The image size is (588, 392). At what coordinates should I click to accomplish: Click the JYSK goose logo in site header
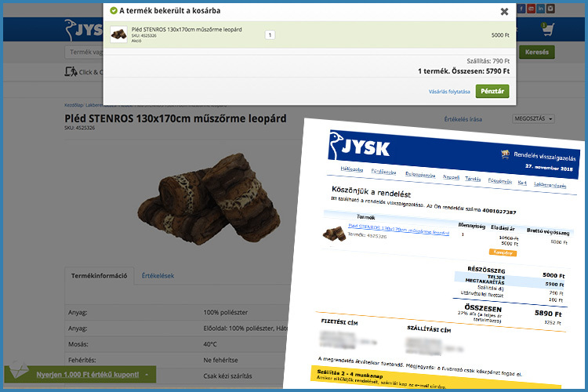pyautogui.click(x=83, y=30)
